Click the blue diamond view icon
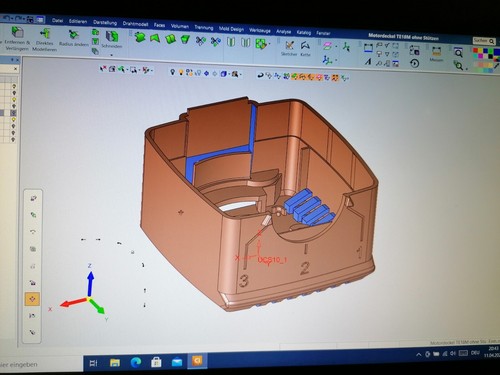The height and width of the screenshot is (375, 500). click(206, 73)
